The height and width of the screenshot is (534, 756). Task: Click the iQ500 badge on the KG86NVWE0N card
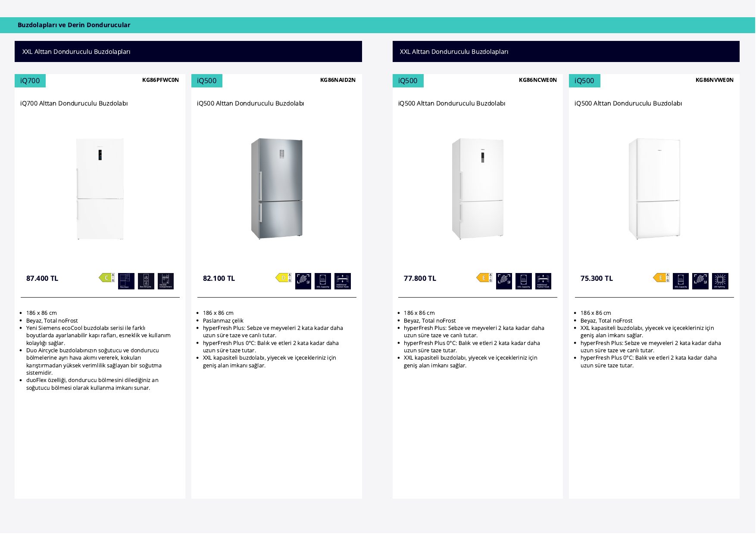tap(584, 81)
